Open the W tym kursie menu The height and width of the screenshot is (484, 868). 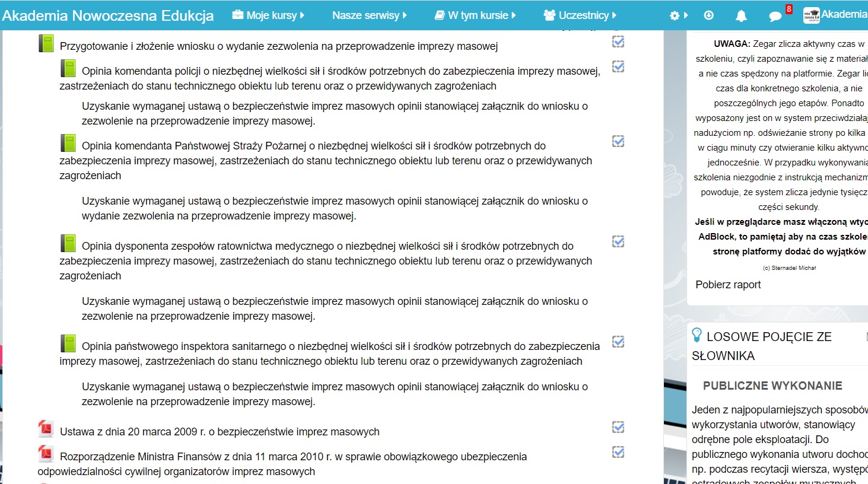[x=475, y=15]
